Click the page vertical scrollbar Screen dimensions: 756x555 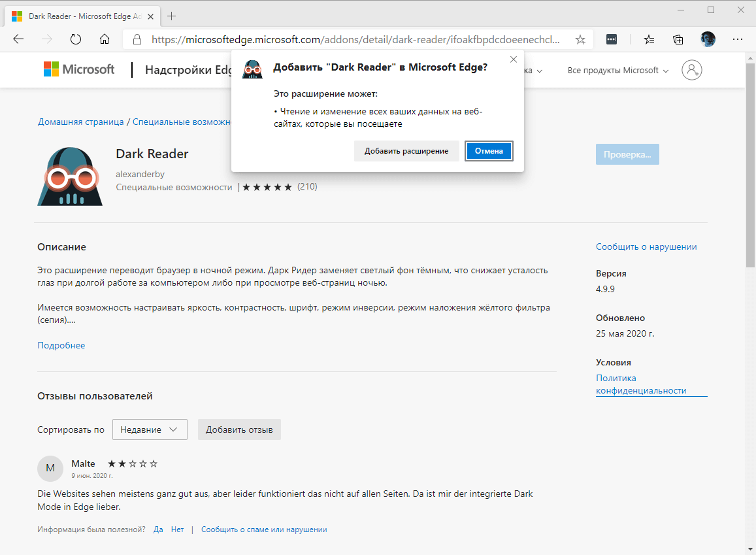pos(750,165)
